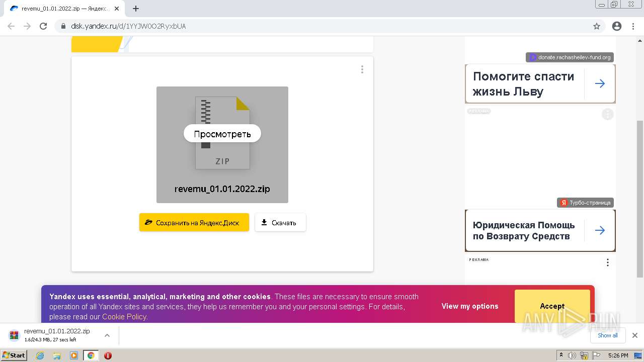
Task: Open File Explorer from taskbar
Action: click(x=57, y=355)
